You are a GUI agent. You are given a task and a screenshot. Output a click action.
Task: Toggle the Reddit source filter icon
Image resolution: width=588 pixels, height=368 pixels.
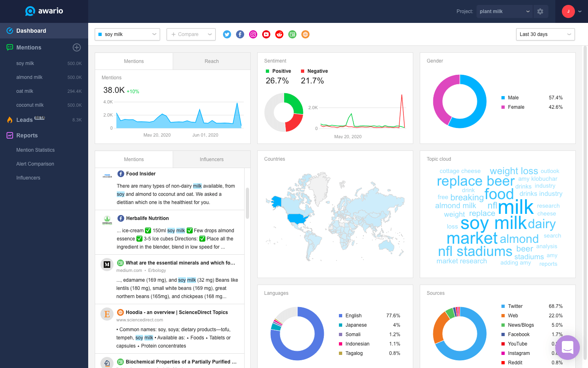(279, 34)
